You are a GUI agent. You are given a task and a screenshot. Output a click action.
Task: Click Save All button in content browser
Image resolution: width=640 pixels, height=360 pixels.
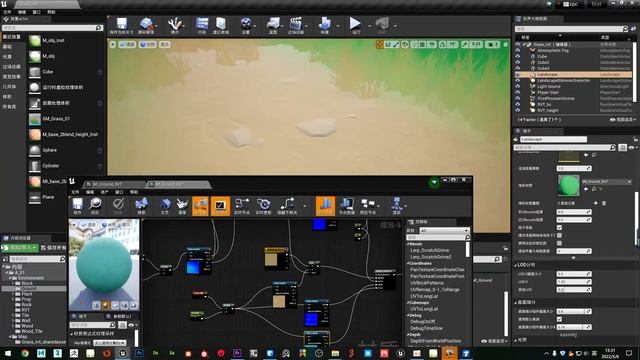[53, 248]
